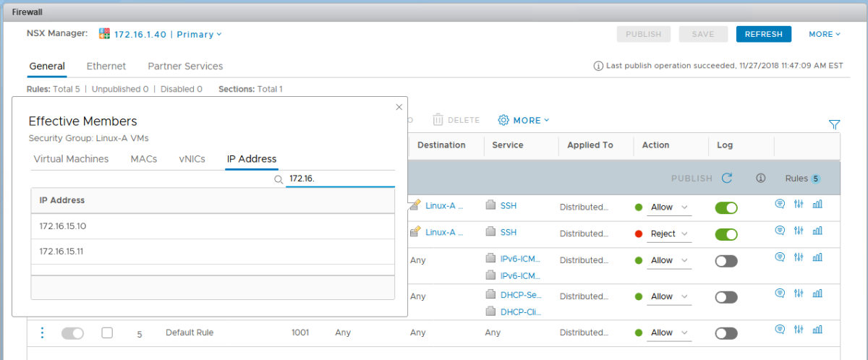Click the refresh icon beside Publish in section header
The image size is (868, 360).
(727, 178)
